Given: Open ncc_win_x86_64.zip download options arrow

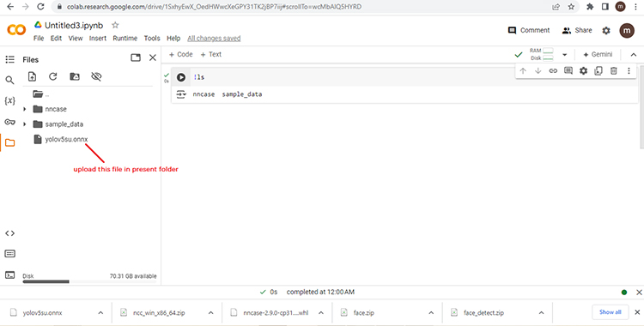Looking at the screenshot, I should click(x=210, y=313).
